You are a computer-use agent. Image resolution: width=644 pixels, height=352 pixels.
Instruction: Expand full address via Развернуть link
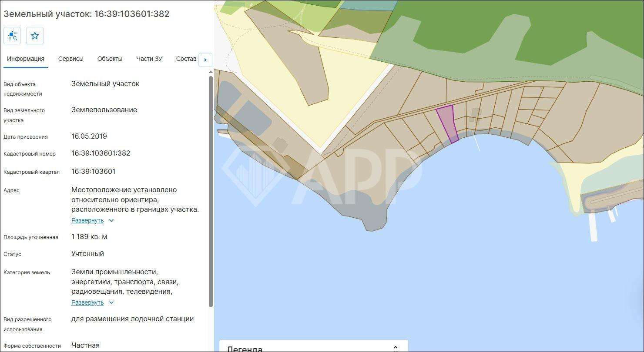tap(87, 220)
